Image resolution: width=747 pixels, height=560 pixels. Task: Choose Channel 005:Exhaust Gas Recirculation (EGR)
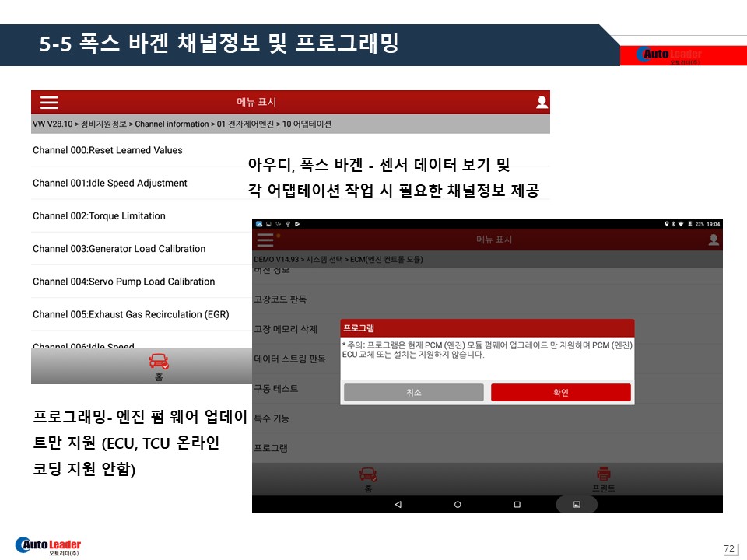[142, 314]
